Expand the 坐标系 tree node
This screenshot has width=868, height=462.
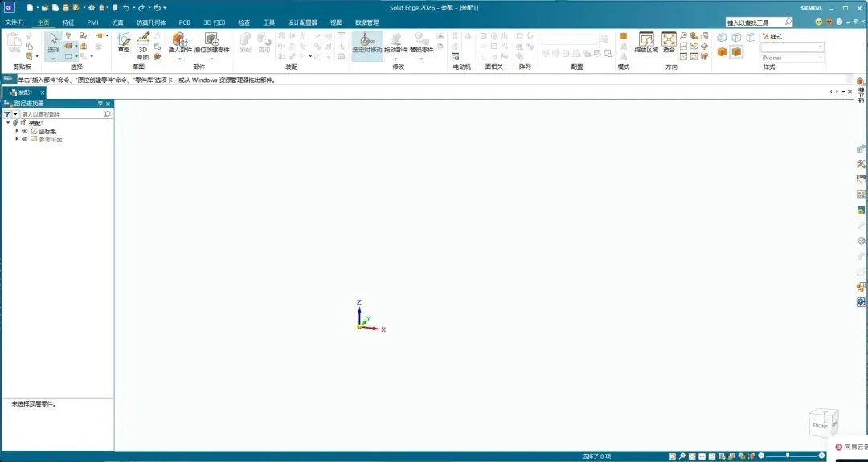click(x=17, y=131)
